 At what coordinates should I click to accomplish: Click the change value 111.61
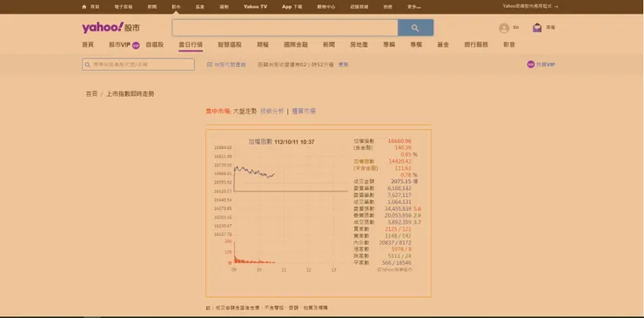[402, 168]
